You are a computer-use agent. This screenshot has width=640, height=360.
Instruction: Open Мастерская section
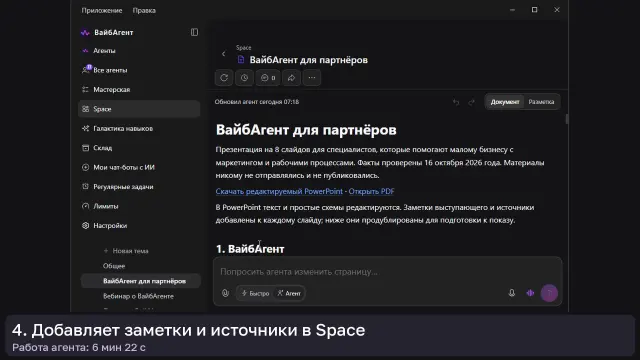tap(139, 89)
